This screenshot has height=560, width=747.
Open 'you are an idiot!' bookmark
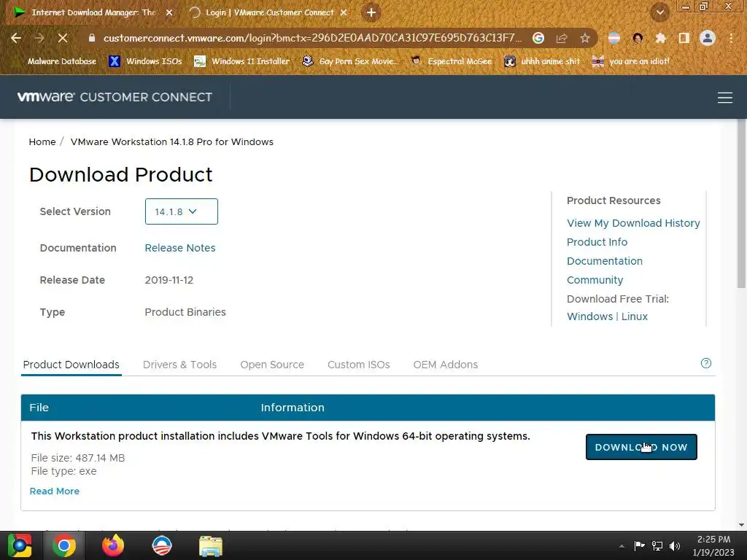coord(631,61)
